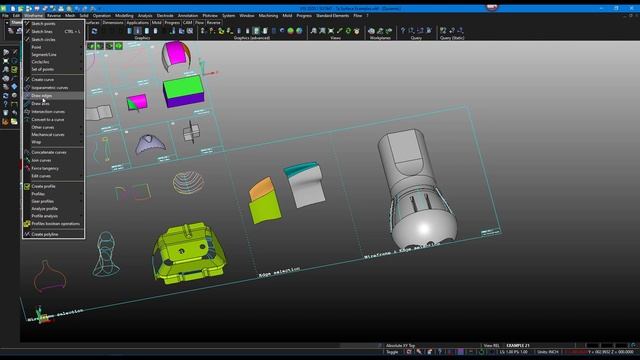
Task: Switch to the Applications toolbar tab
Action: point(138,23)
